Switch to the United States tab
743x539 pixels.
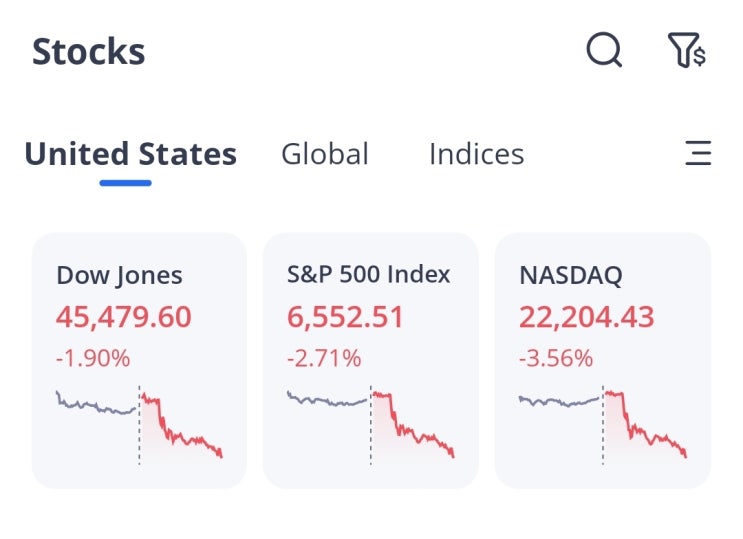130,154
